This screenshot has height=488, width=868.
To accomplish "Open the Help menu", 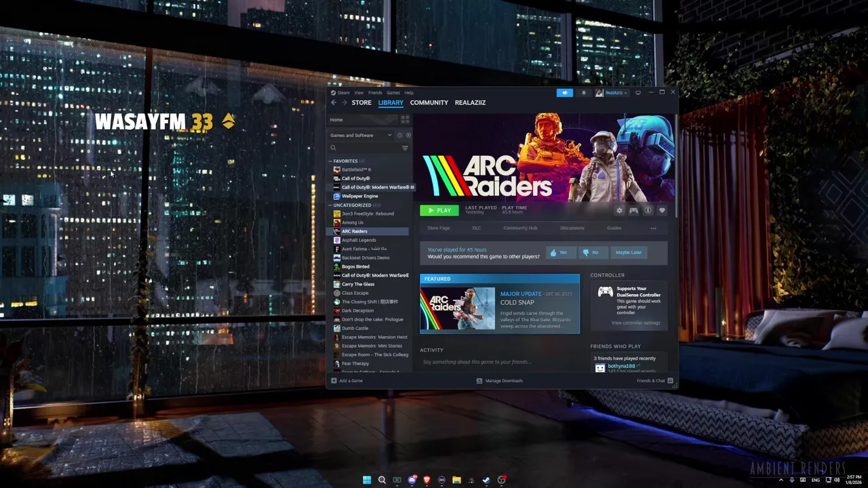I will click(x=409, y=93).
